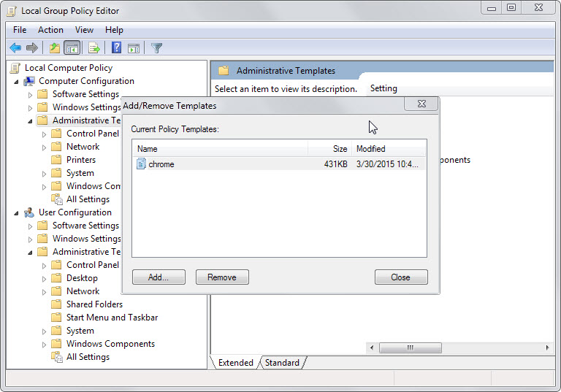Expand Windows Components under User Configuration
This screenshot has width=561, height=392.
tap(45, 345)
